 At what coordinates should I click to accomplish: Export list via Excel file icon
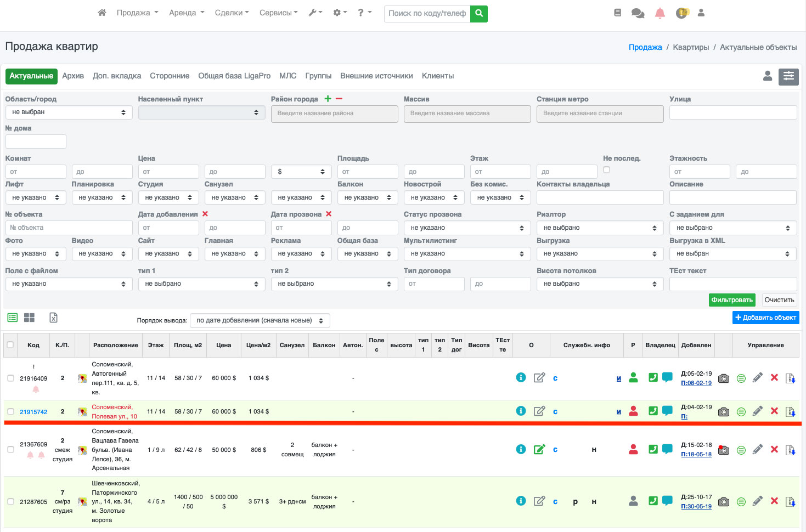coord(53,318)
